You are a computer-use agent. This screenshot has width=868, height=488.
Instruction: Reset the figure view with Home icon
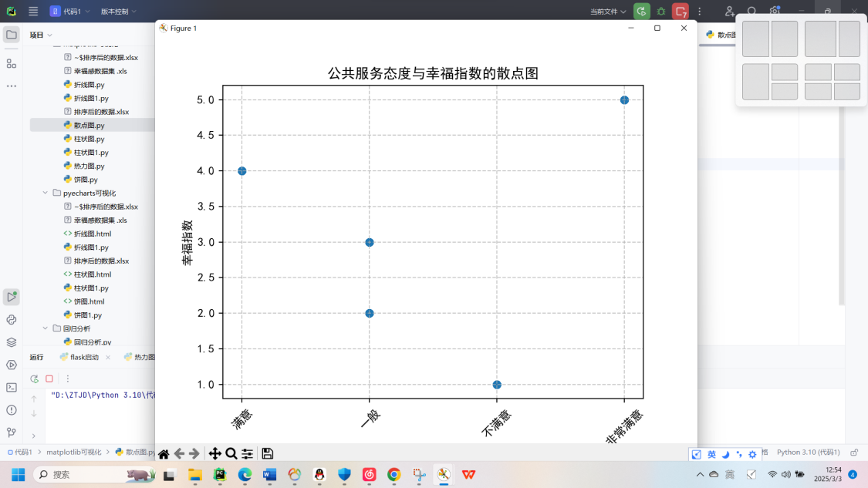pyautogui.click(x=164, y=454)
